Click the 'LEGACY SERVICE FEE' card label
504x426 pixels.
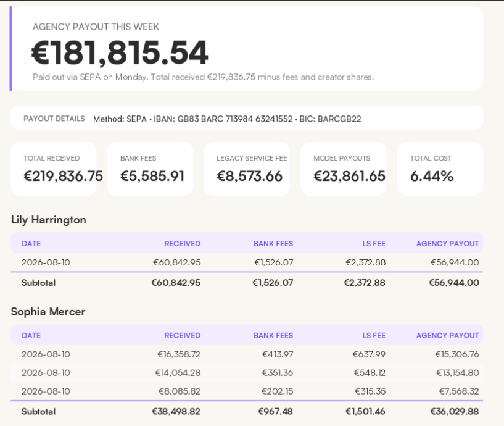pyautogui.click(x=252, y=158)
